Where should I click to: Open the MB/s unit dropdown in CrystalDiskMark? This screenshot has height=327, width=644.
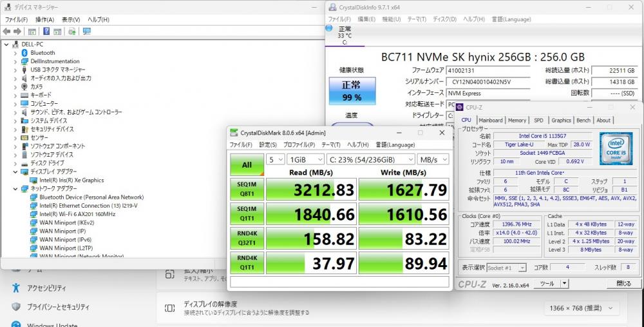433,159
